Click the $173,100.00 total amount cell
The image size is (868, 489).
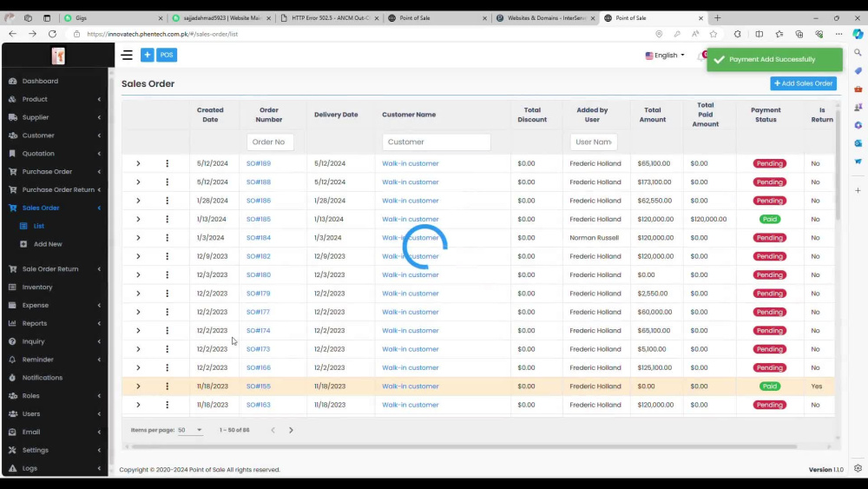[654, 182]
